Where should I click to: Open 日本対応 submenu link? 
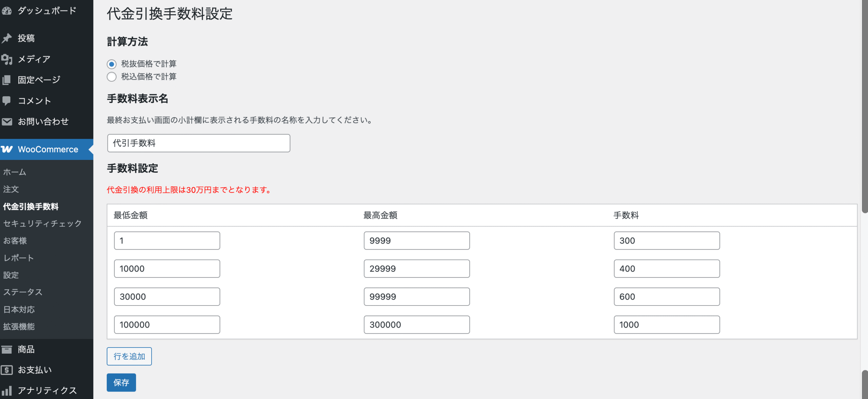(19, 310)
